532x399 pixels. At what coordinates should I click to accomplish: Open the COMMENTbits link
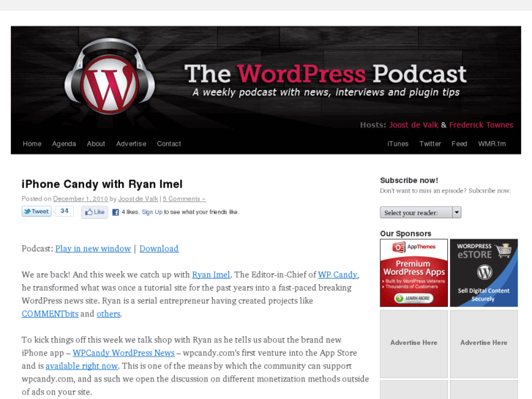[50, 314]
